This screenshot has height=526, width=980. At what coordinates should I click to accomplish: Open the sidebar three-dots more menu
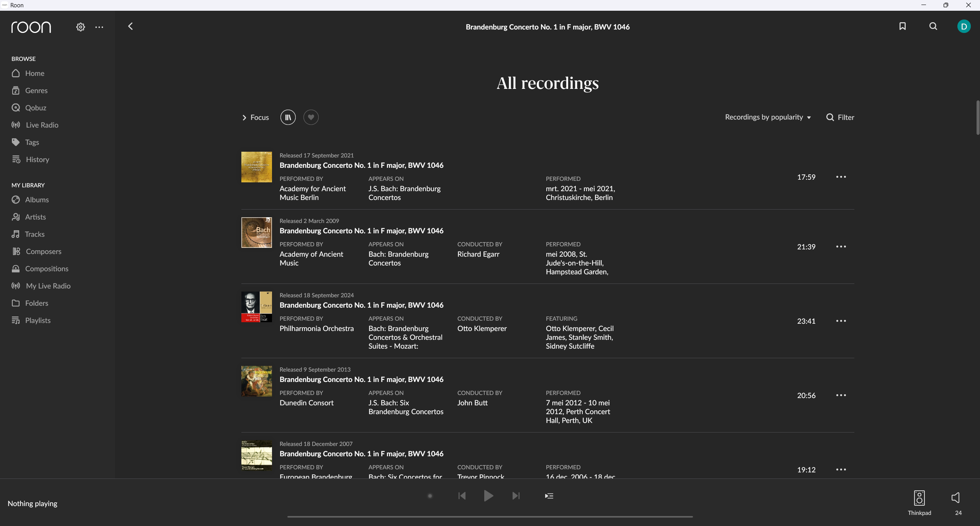pyautogui.click(x=99, y=27)
